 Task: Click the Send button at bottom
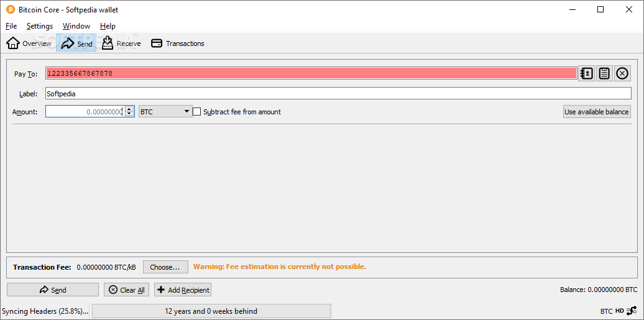[x=53, y=290]
